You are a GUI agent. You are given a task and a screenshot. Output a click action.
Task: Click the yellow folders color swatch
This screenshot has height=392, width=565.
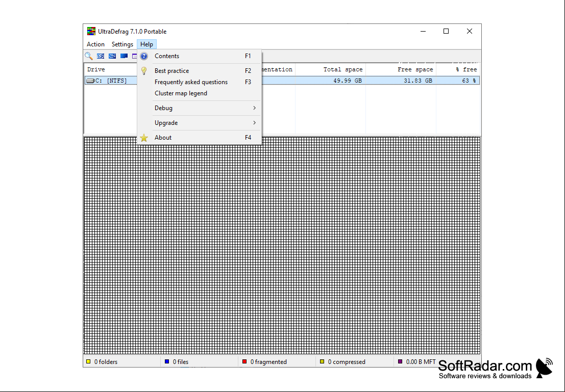[88, 361]
